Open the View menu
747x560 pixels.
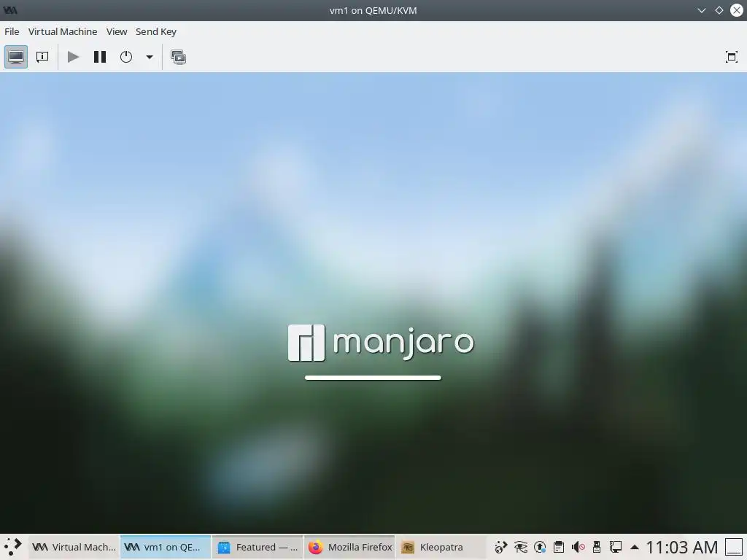click(117, 31)
